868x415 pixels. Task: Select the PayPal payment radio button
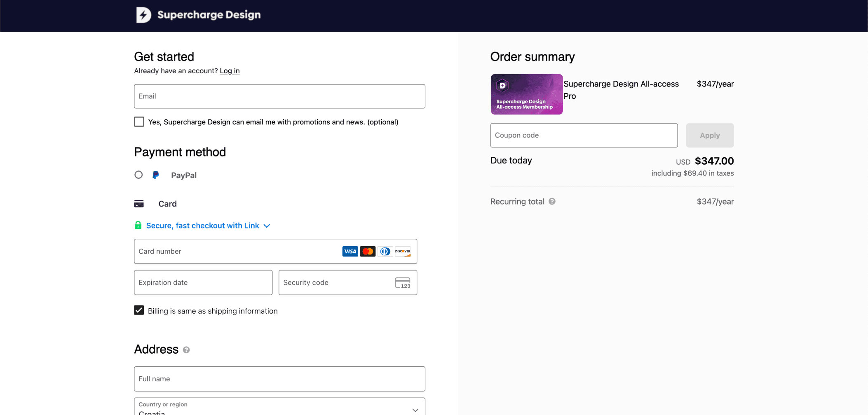pos(138,175)
